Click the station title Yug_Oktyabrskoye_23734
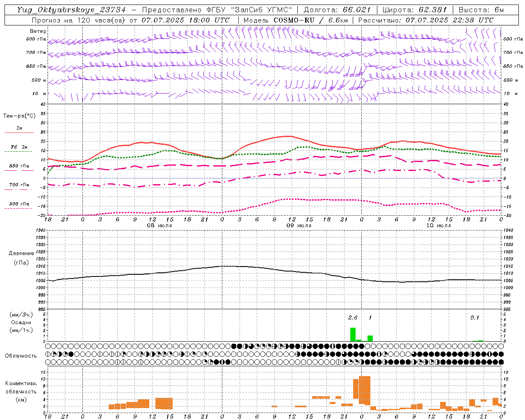This screenshot has width=525, height=420. click(71, 10)
